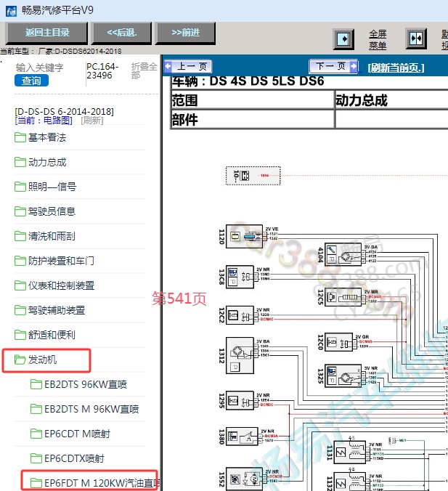448x491 pixels.
Task: Open the 驾驶辅助装置 folder
Action: [x=57, y=310]
